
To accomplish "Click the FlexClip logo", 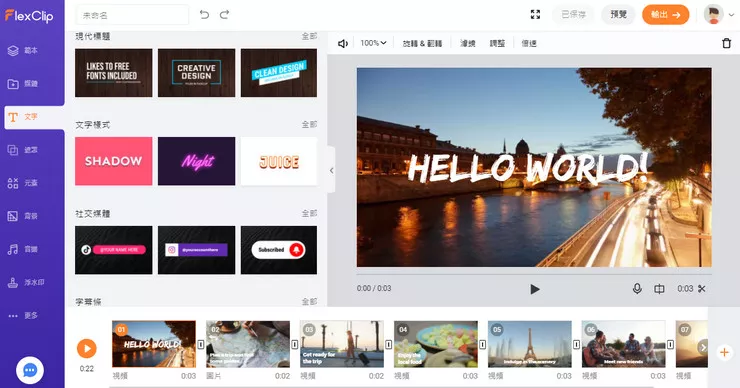I will [29, 16].
